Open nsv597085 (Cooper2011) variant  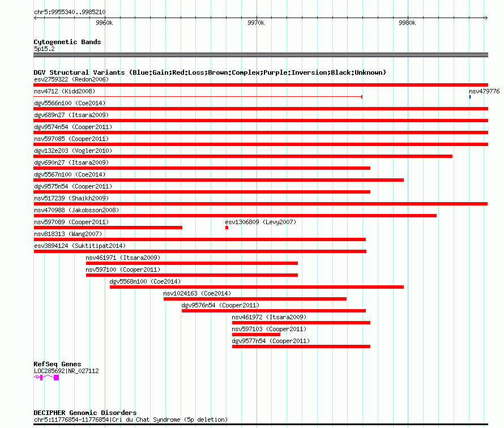point(260,144)
